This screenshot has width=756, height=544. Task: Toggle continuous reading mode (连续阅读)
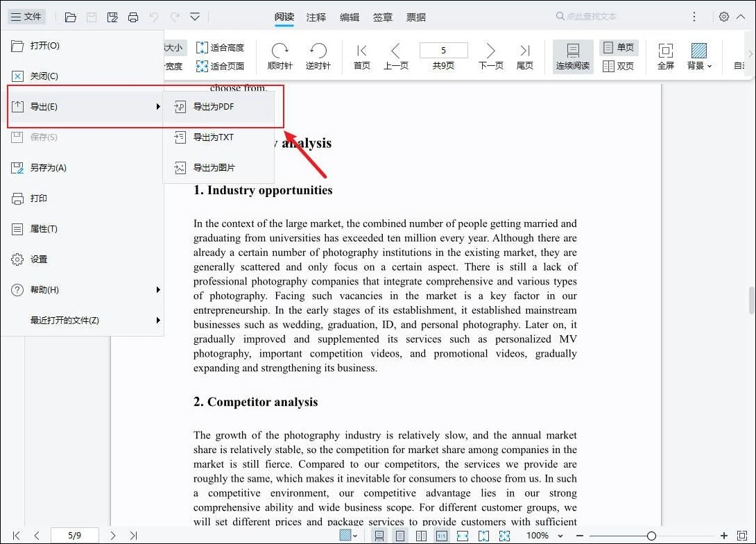click(572, 56)
